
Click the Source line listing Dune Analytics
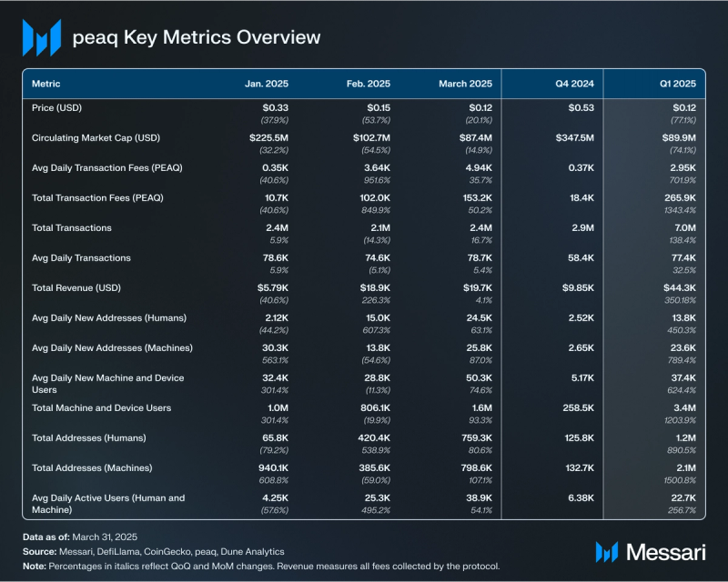tap(153, 552)
